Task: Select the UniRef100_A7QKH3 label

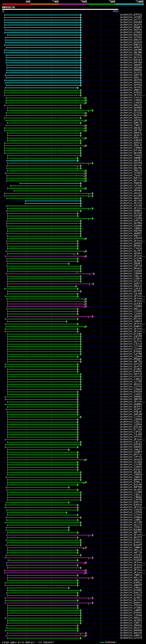Action: [x=131, y=32]
